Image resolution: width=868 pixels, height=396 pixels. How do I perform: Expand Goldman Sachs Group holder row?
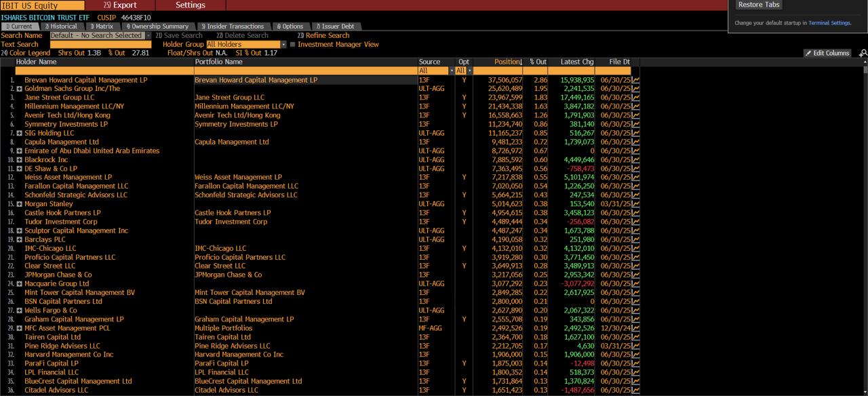click(20, 89)
